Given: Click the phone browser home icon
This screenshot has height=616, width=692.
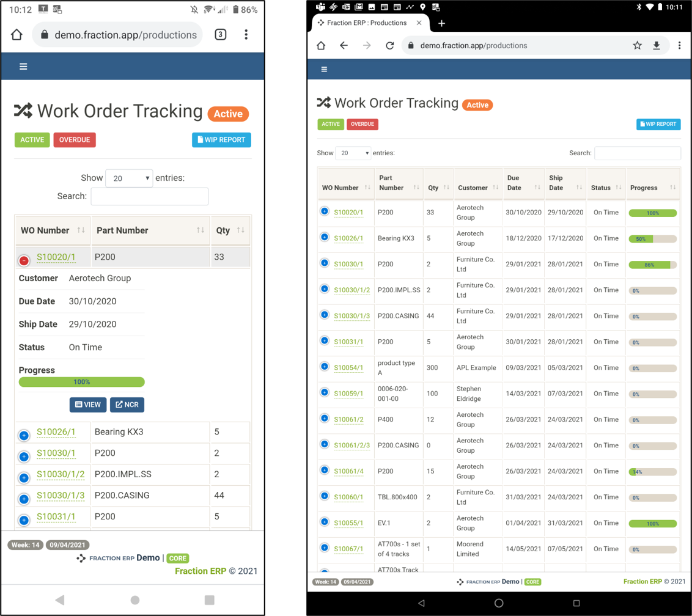Looking at the screenshot, I should point(17,35).
